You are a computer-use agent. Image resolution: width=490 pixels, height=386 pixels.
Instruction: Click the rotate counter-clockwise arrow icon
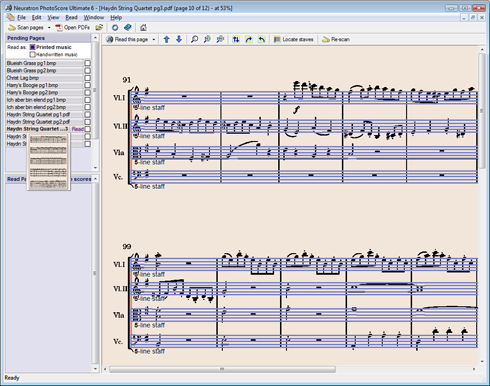click(262, 39)
